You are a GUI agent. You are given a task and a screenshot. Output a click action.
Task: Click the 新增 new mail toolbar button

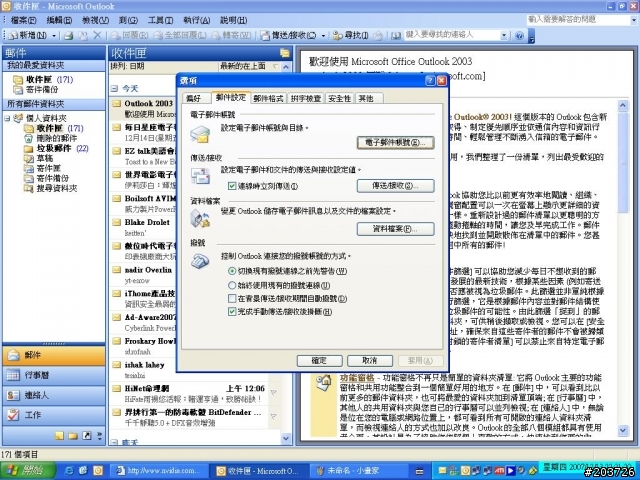[x=28, y=36]
